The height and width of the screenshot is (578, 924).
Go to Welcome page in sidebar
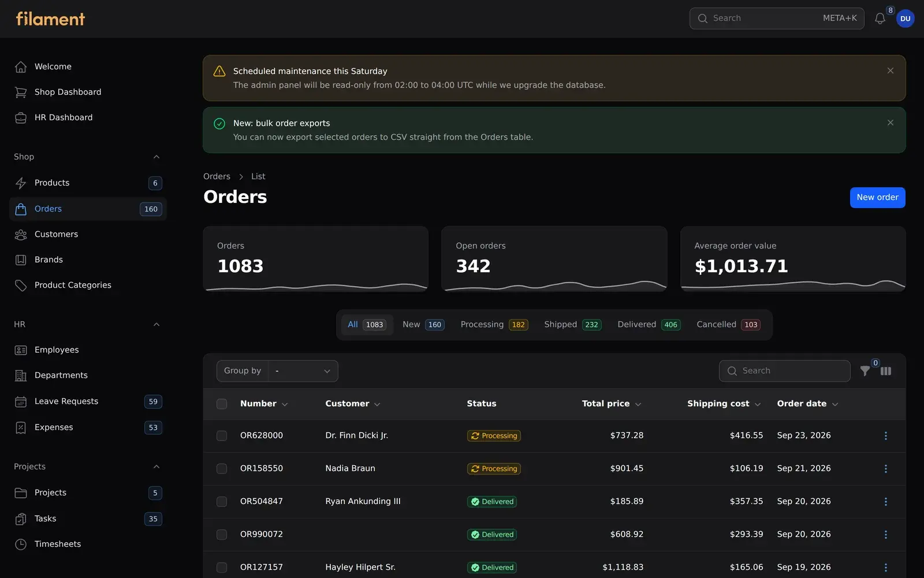[x=88, y=66]
